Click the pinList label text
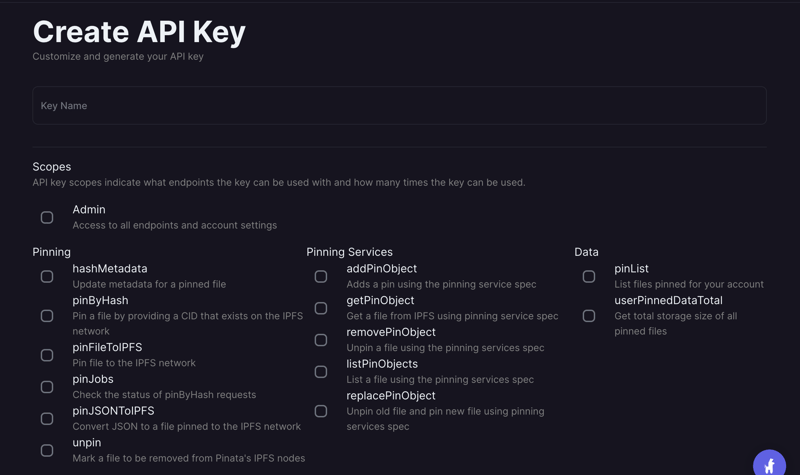 pyautogui.click(x=631, y=268)
